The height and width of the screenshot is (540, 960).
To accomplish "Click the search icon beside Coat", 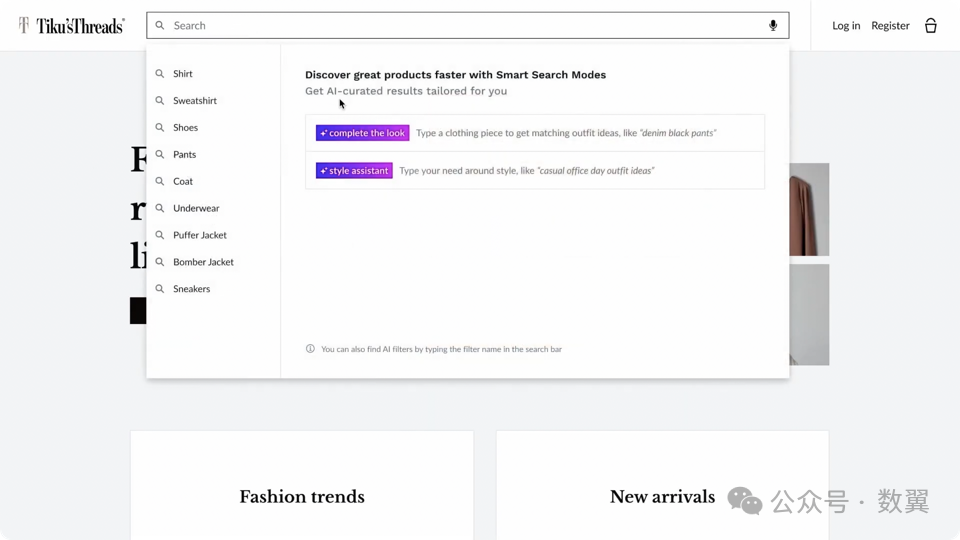I will [160, 181].
